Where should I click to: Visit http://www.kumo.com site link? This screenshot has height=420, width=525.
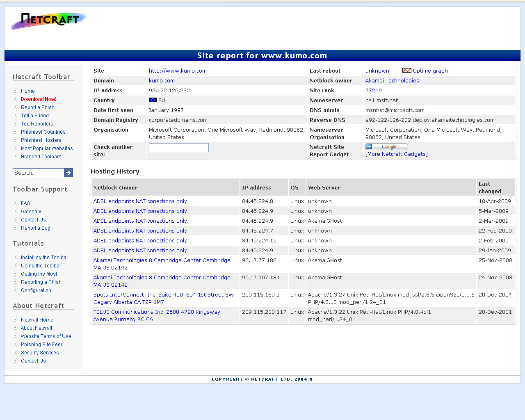(178, 71)
